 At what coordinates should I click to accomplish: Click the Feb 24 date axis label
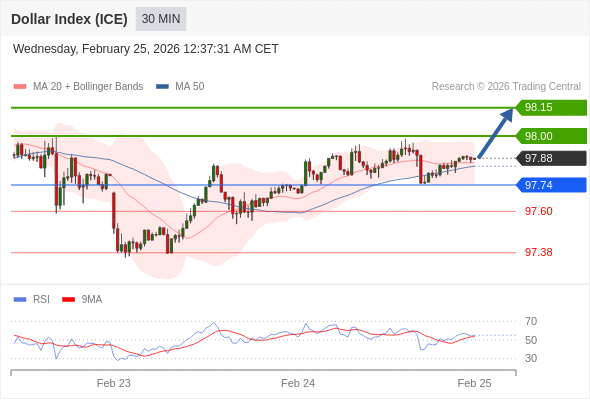tap(298, 383)
